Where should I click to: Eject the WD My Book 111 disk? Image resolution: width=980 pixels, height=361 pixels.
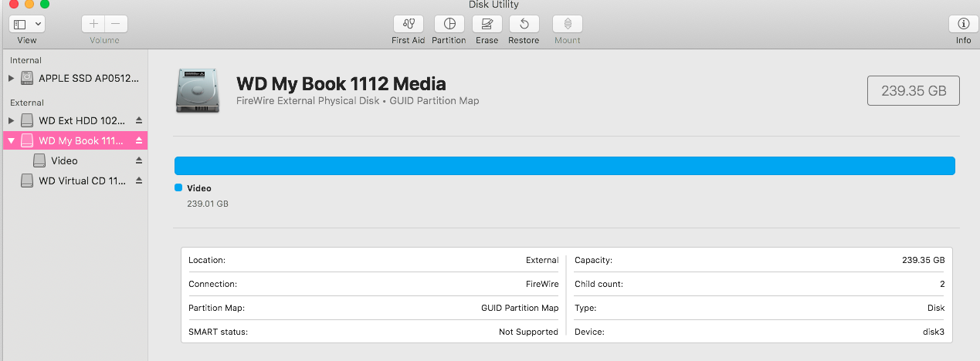[x=139, y=140]
